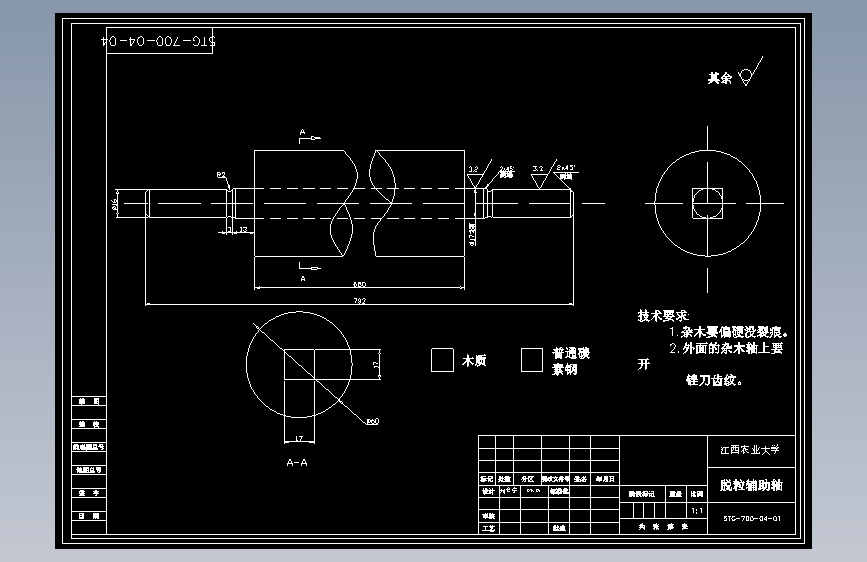Click the "标记" revision header cell
The height and width of the screenshot is (562, 867).
click(487, 479)
